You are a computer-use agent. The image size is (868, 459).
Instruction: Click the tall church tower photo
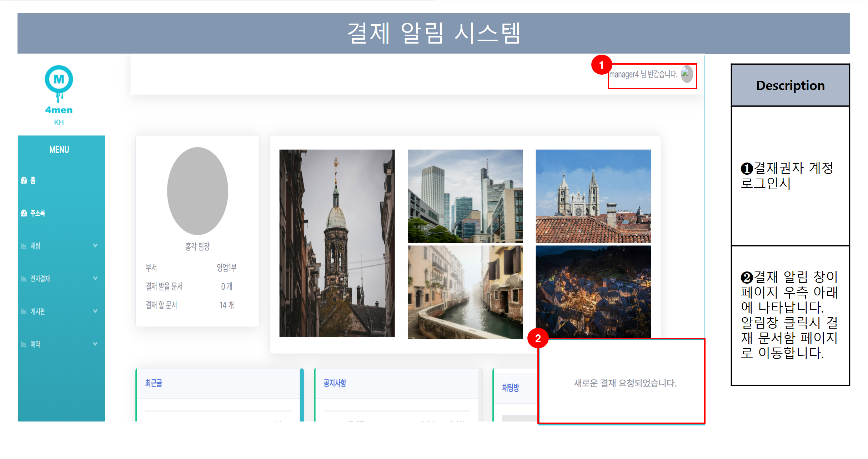(x=337, y=243)
